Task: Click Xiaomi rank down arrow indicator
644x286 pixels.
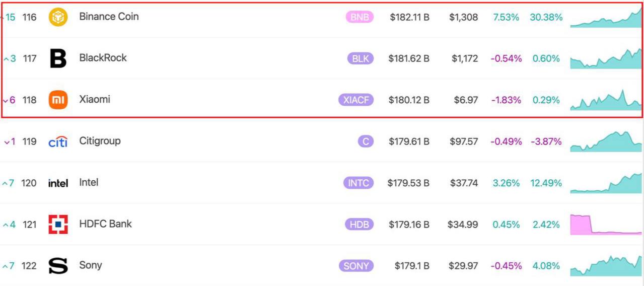Action: point(6,101)
